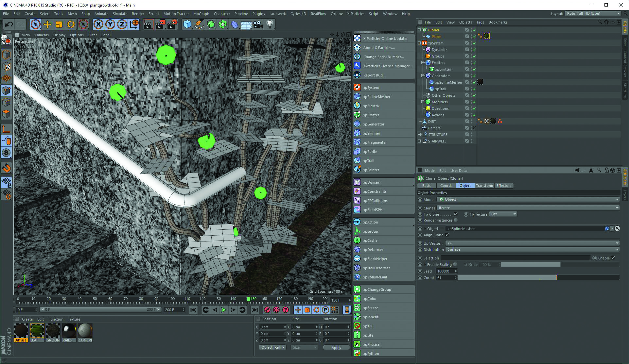Click the Camera object icon in toolbar
The width and height of the screenshot is (629, 364).
[258, 24]
